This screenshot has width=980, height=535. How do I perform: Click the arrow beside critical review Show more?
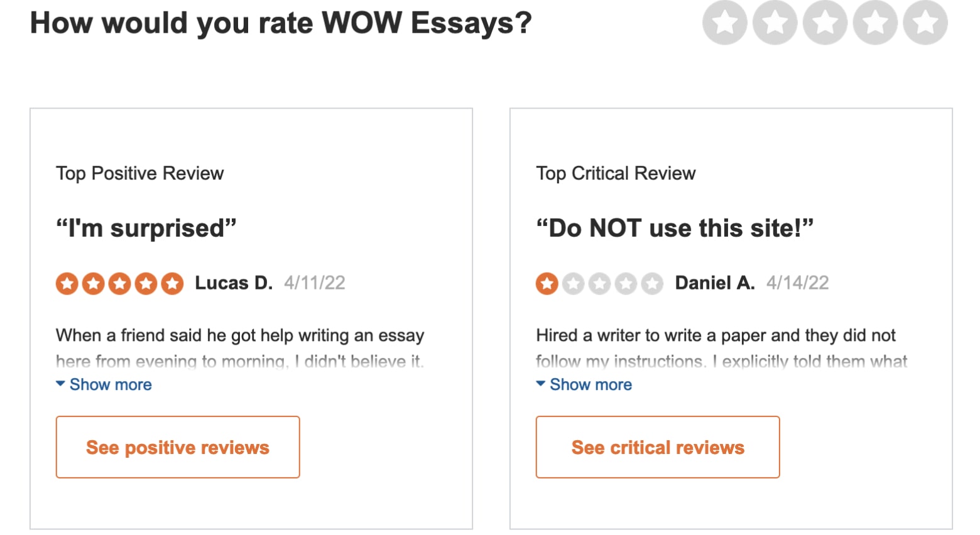(x=540, y=384)
